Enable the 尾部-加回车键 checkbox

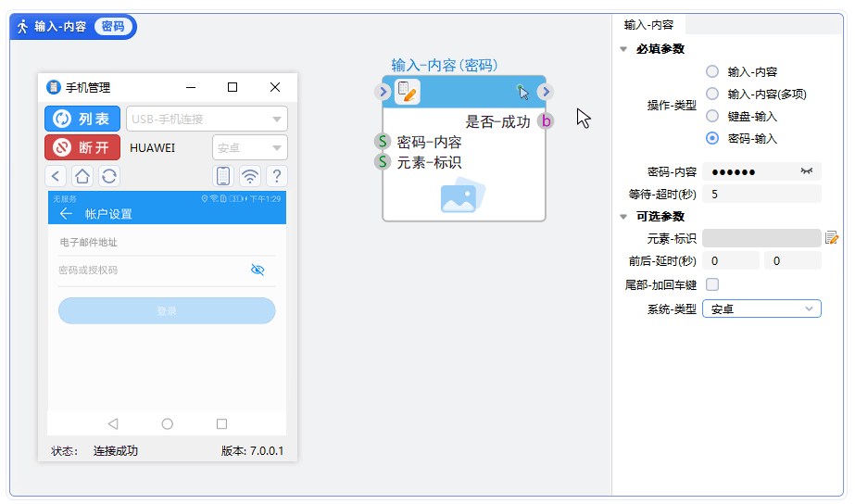click(x=712, y=284)
